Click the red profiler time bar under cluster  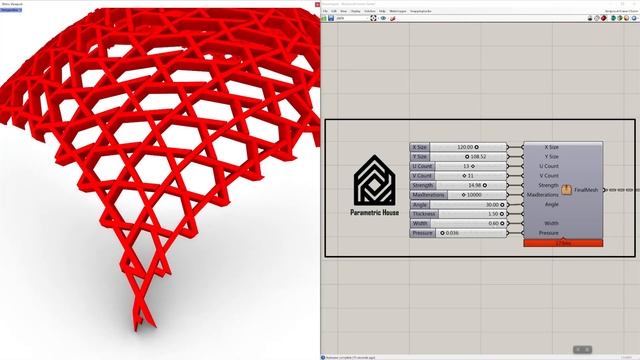pyautogui.click(x=563, y=243)
